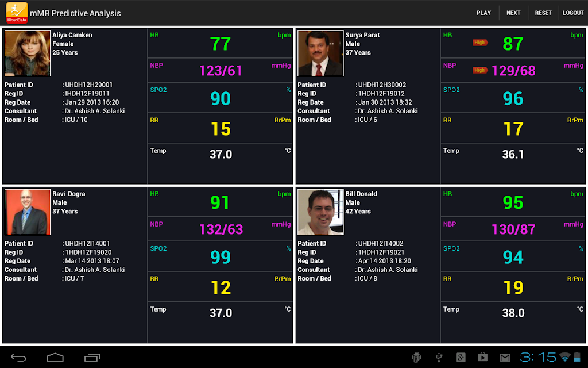This screenshot has height=368, width=588.
Task: Select the name Surya Parat
Action: pyautogui.click(x=363, y=35)
